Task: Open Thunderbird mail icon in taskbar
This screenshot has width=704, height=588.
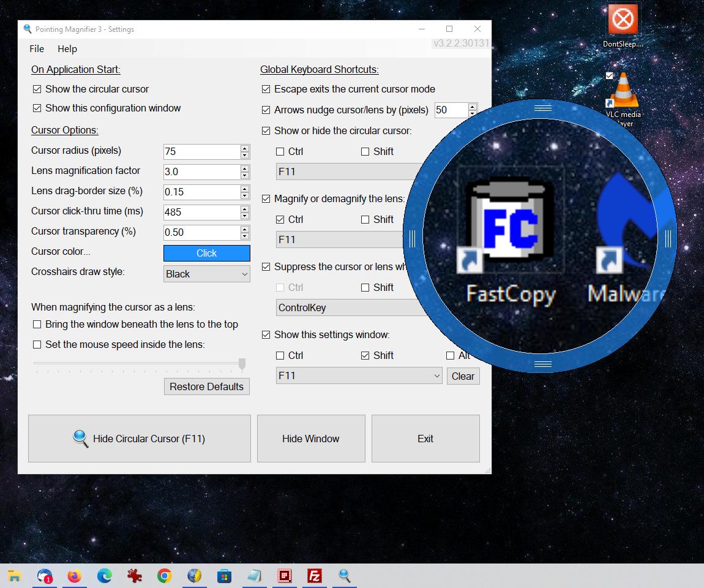Action: tap(45, 575)
